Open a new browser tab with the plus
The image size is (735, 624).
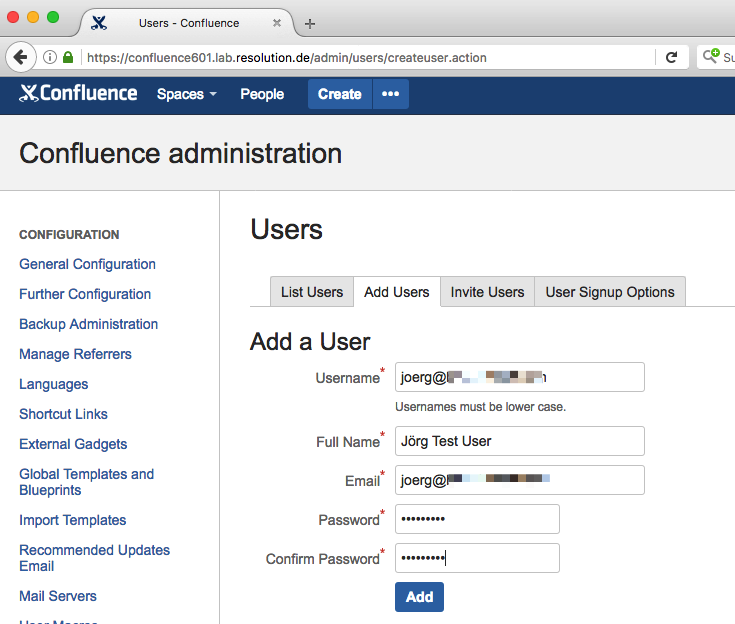[309, 23]
